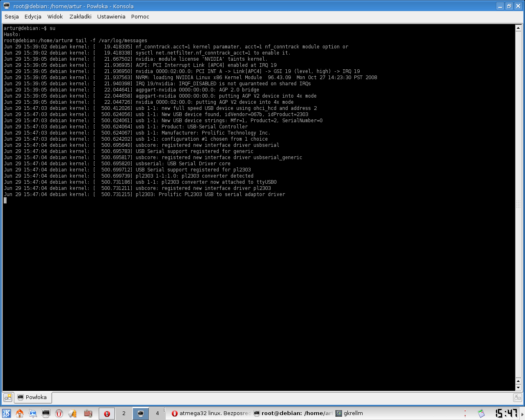
Task: Click the terminal scrollbar down arrow
Action: point(518,388)
